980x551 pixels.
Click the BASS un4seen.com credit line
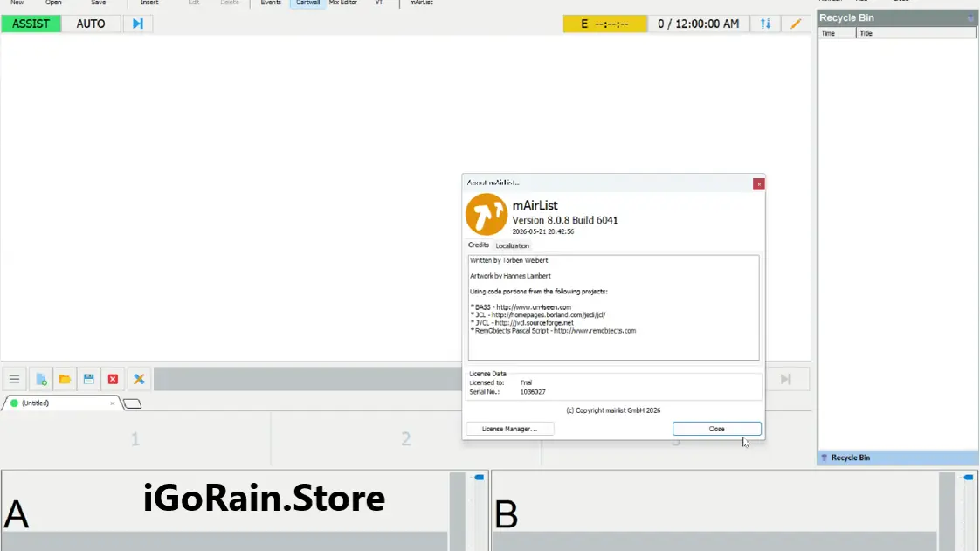(x=521, y=307)
